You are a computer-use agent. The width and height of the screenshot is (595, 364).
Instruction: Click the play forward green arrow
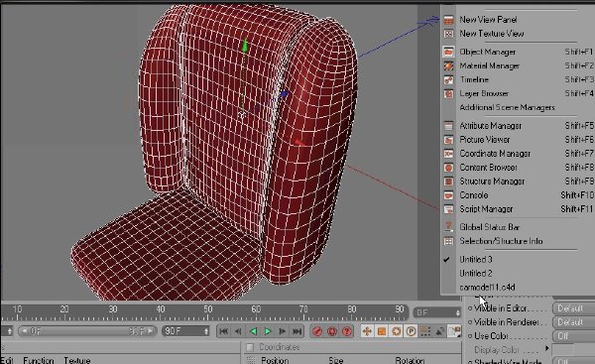pyautogui.click(x=268, y=331)
